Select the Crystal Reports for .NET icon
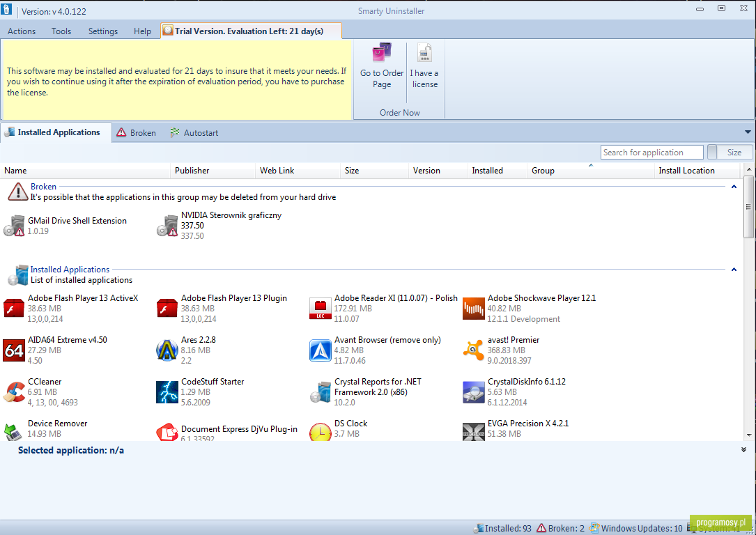This screenshot has width=756, height=535. click(320, 392)
